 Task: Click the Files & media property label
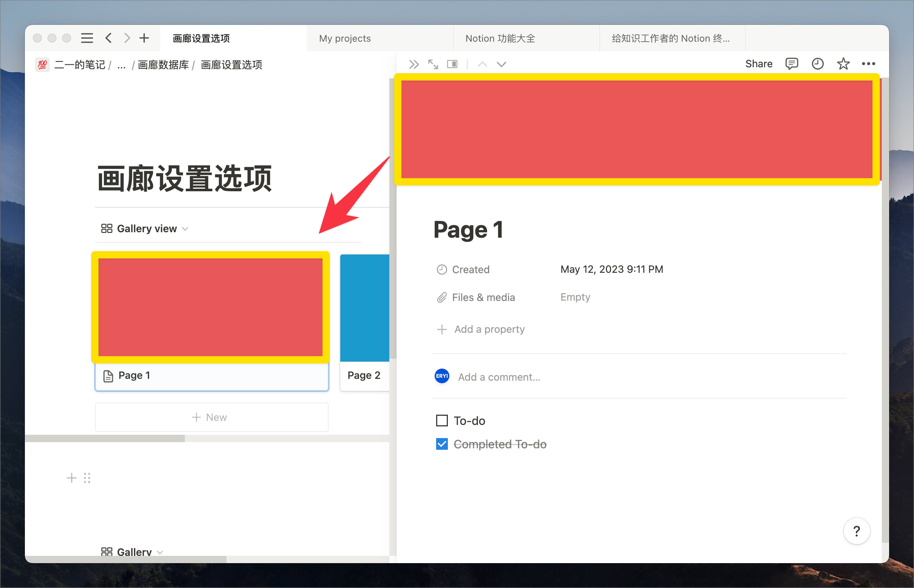483,297
